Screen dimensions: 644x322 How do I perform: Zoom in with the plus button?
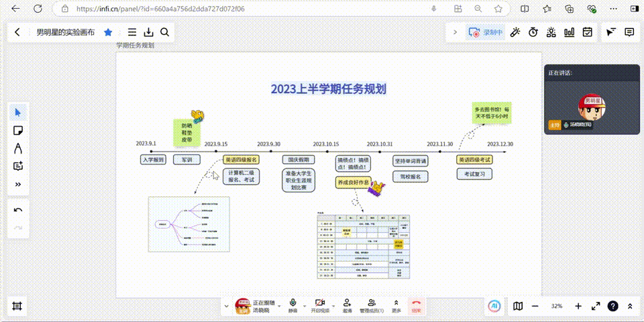coord(578,306)
